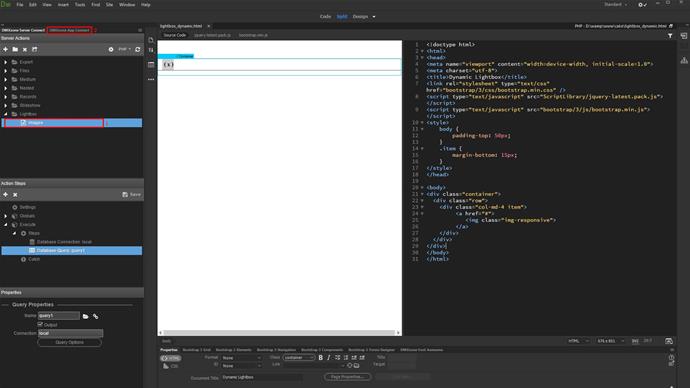The width and height of the screenshot is (690, 388).
Task: Switch to Design view
Action: pyautogui.click(x=360, y=16)
